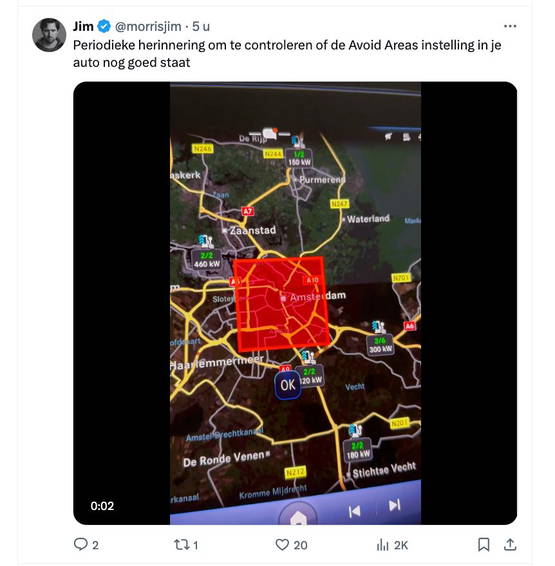The width and height of the screenshot is (555, 566).
Task: Repost the tweet using the retweet icon
Action: point(180,544)
